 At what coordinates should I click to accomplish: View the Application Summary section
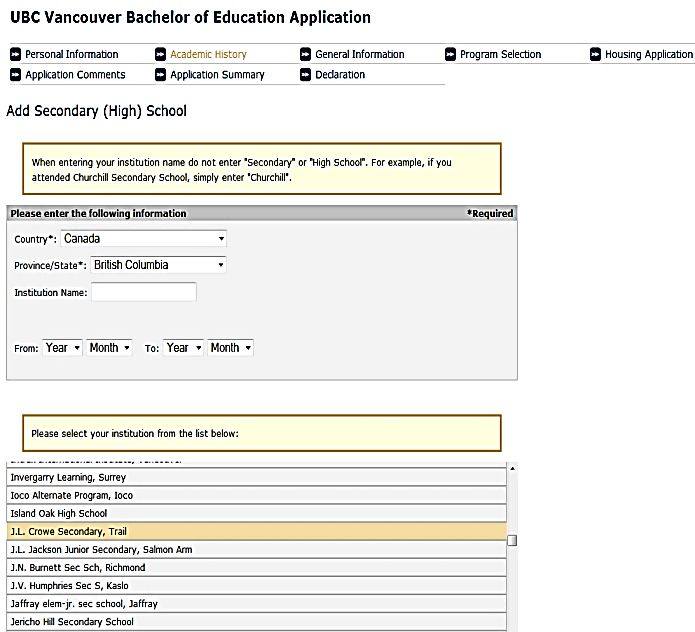217,74
